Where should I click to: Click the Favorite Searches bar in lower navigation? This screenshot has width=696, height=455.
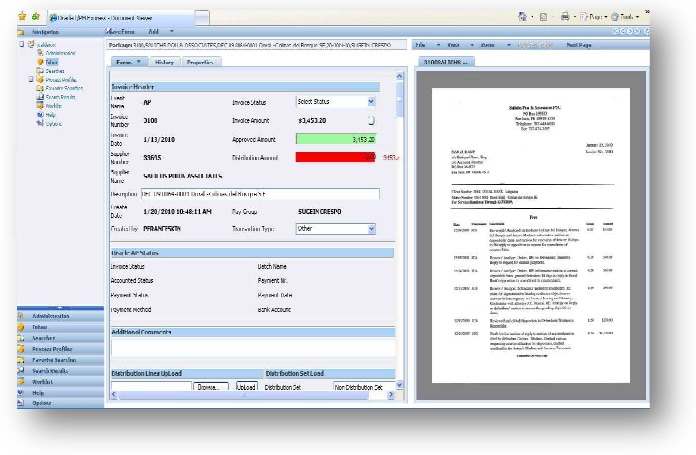[x=60, y=360]
